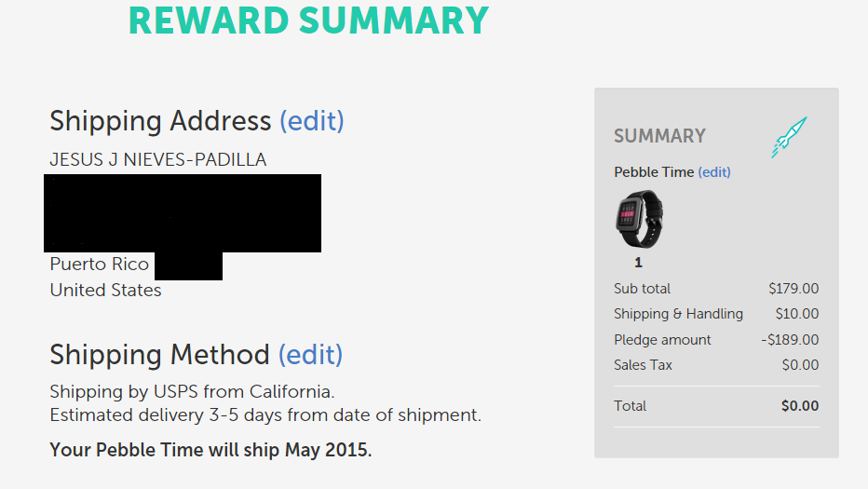Click the Pebble Time watch thumbnail
868x489 pixels.
pos(640,219)
